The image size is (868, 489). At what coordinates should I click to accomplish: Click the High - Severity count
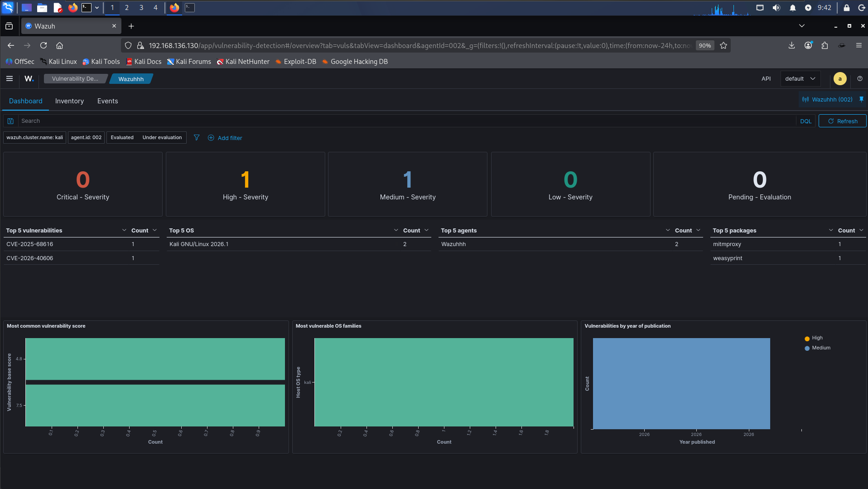245,179
